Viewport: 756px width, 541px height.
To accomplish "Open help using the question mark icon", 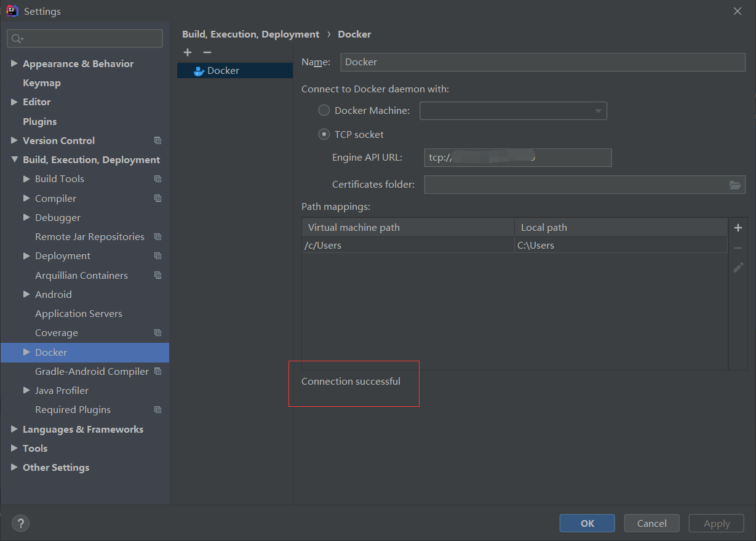I will (x=20, y=523).
